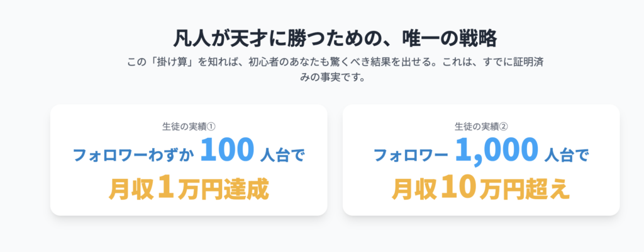The height and width of the screenshot is (252, 644).
Task: Click the right white achievement card
Action: click(481, 160)
